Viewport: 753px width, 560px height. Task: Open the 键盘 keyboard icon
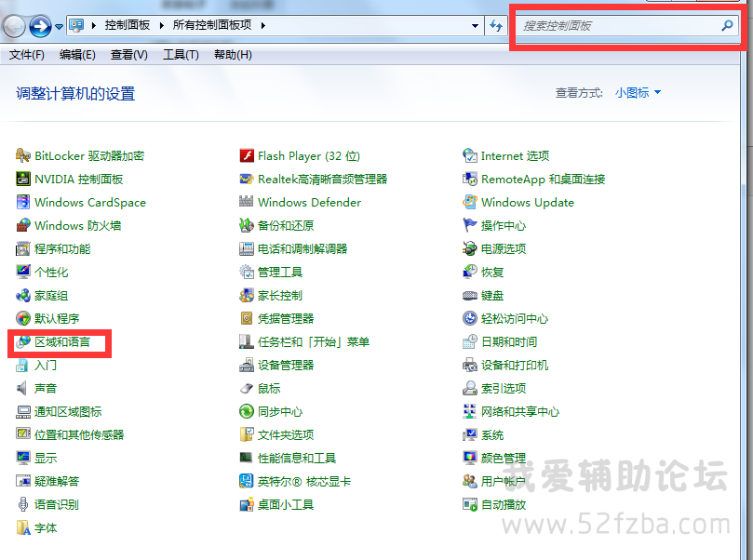470,295
